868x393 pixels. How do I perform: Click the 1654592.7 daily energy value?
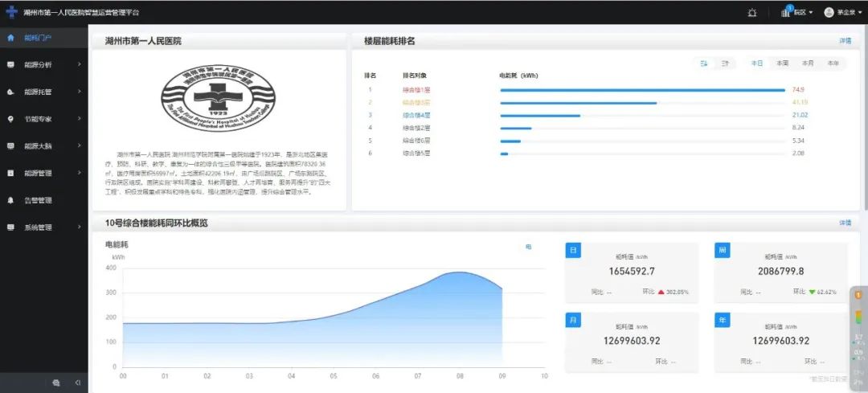click(x=632, y=271)
